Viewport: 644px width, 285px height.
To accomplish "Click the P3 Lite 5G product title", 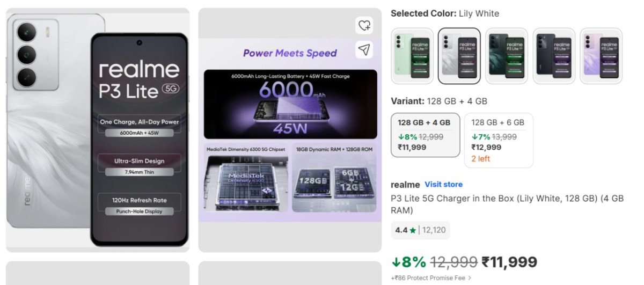I will (x=507, y=204).
